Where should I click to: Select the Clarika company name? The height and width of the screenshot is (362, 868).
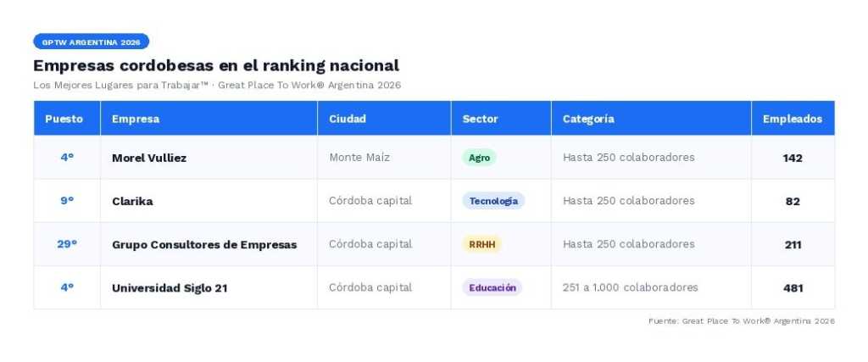(x=132, y=201)
